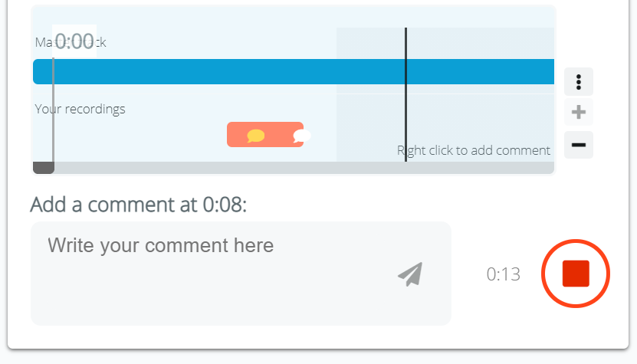The width and height of the screenshot is (637, 364).
Task: Zoom in the timeline with the plus icon
Action: coord(579,113)
